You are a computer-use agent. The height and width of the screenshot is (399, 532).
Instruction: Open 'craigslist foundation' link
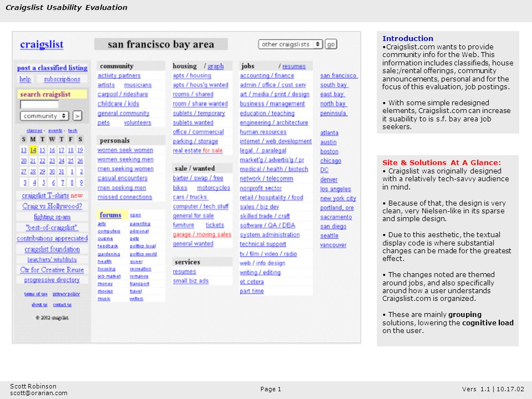[x=52, y=249]
